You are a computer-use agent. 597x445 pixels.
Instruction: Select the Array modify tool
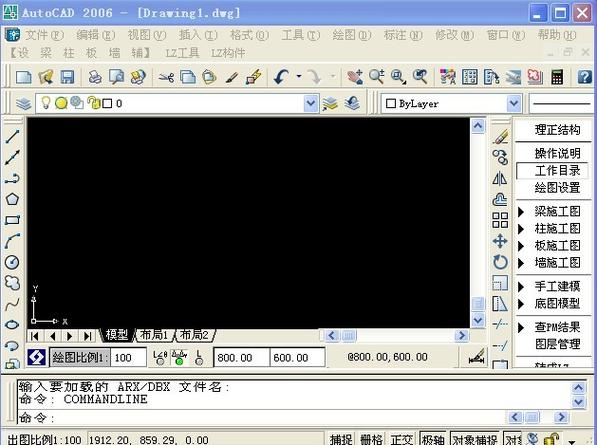[x=500, y=220]
